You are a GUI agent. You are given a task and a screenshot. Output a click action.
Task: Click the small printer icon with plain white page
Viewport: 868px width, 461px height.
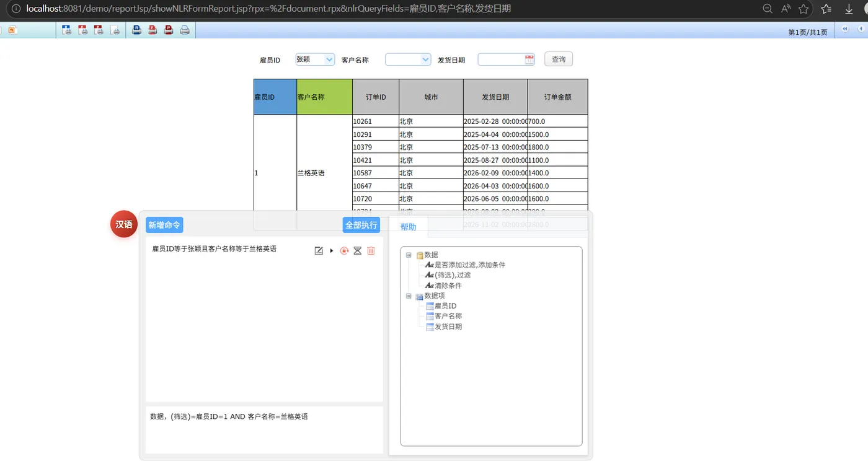(x=115, y=30)
